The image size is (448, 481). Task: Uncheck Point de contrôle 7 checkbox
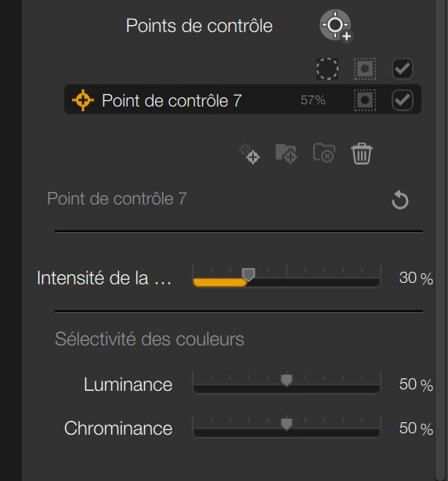coord(403,100)
